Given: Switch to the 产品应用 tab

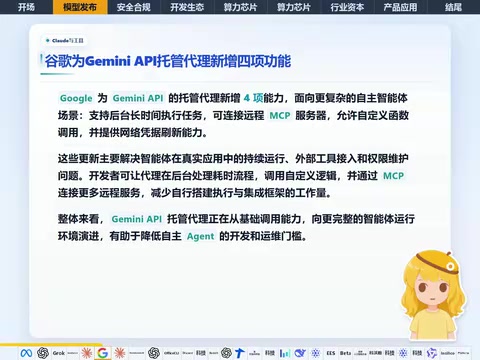Looking at the screenshot, I should tap(400, 7).
